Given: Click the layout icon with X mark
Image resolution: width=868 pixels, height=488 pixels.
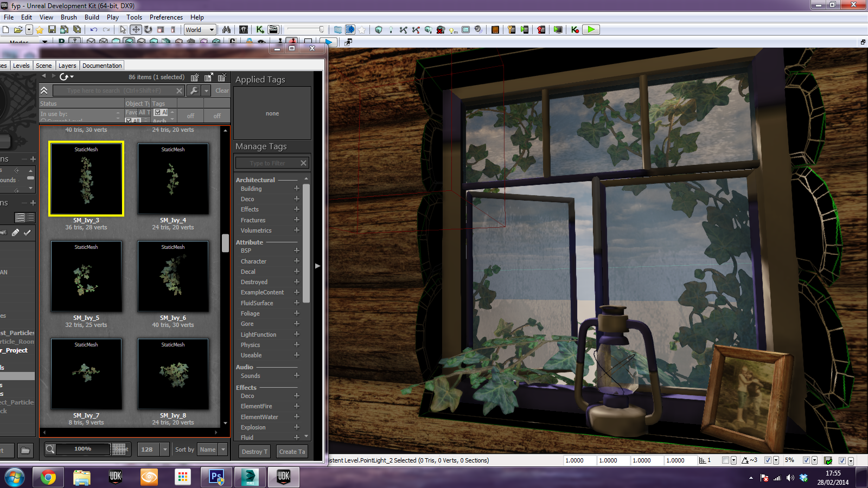Looking at the screenshot, I should tap(222, 77).
